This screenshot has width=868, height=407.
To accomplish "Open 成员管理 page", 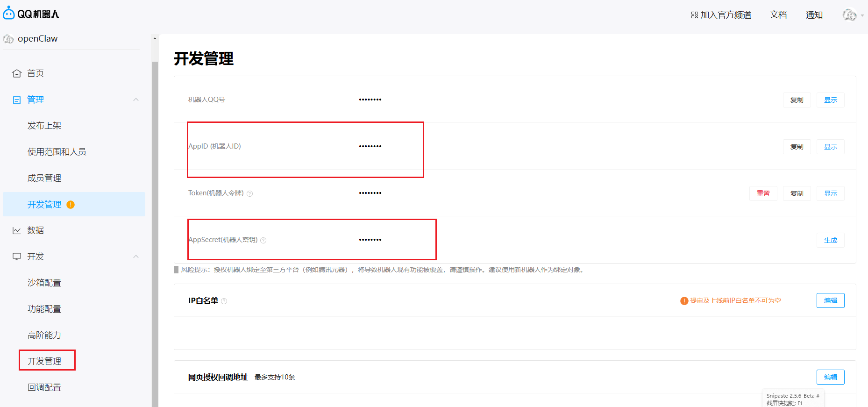I will (x=44, y=178).
